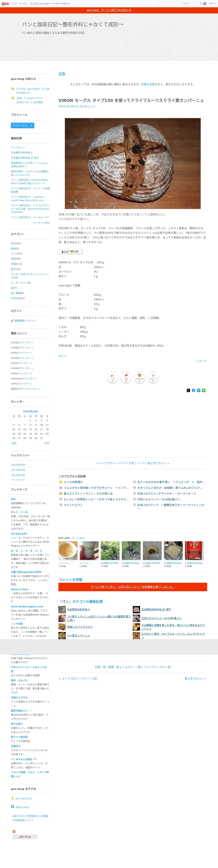Open the 【PR】ドコモのサブスク notice
Screen dimensions: 218x868
coord(29,100)
